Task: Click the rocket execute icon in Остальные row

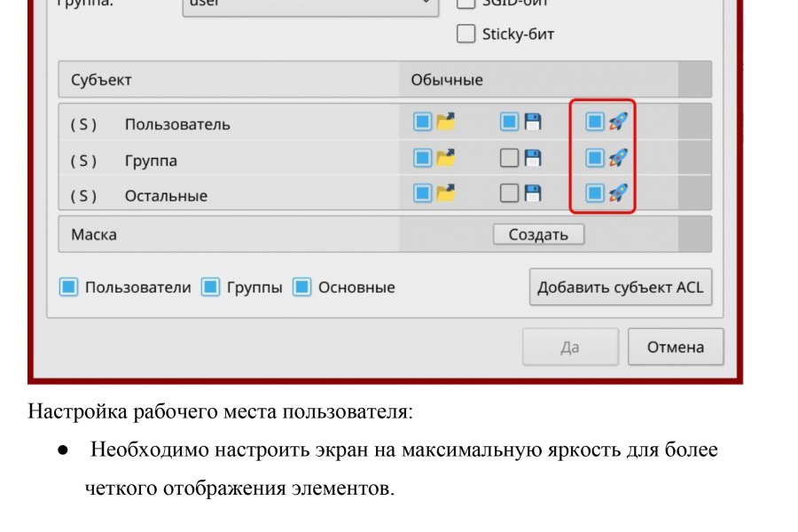Action: coord(618,193)
